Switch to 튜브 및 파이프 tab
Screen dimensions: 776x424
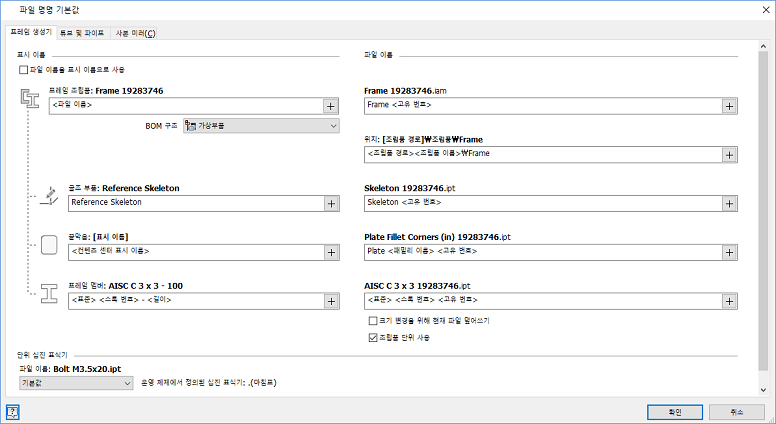[82, 33]
